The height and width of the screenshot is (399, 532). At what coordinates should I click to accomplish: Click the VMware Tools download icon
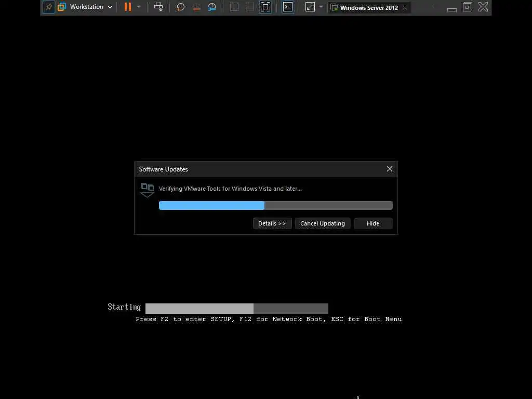(x=147, y=190)
